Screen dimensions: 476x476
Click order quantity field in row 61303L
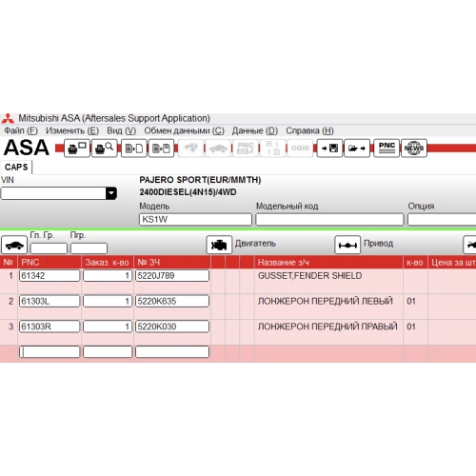pyautogui.click(x=108, y=301)
